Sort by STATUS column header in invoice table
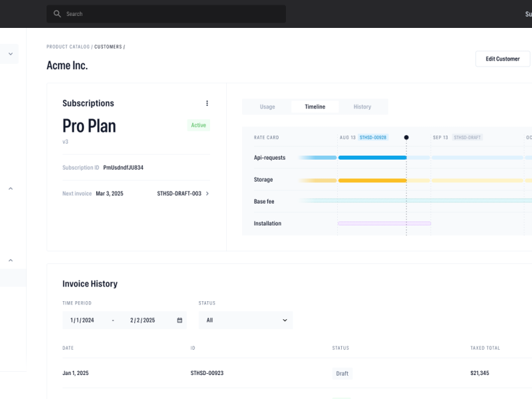 pos(340,348)
